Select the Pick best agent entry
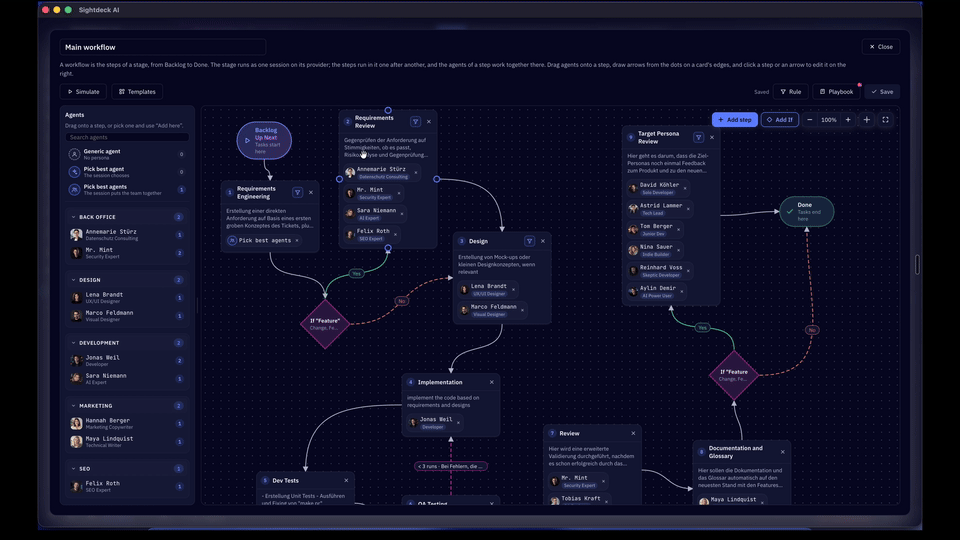The height and width of the screenshot is (540, 960). click(127, 172)
